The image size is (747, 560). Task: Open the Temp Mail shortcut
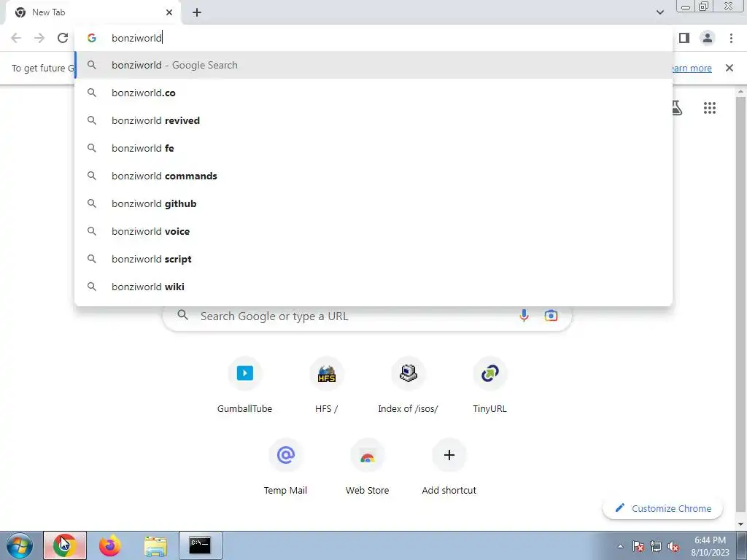click(x=285, y=467)
